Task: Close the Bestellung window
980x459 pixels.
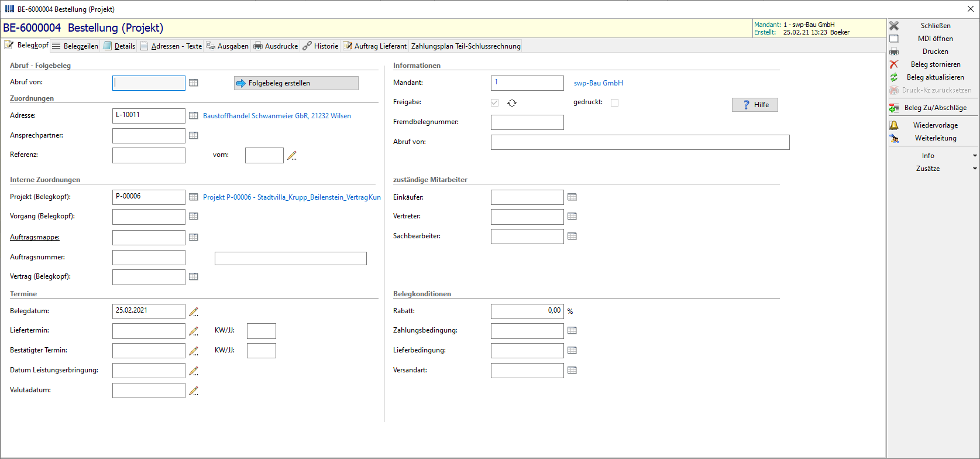Action: 971,9
